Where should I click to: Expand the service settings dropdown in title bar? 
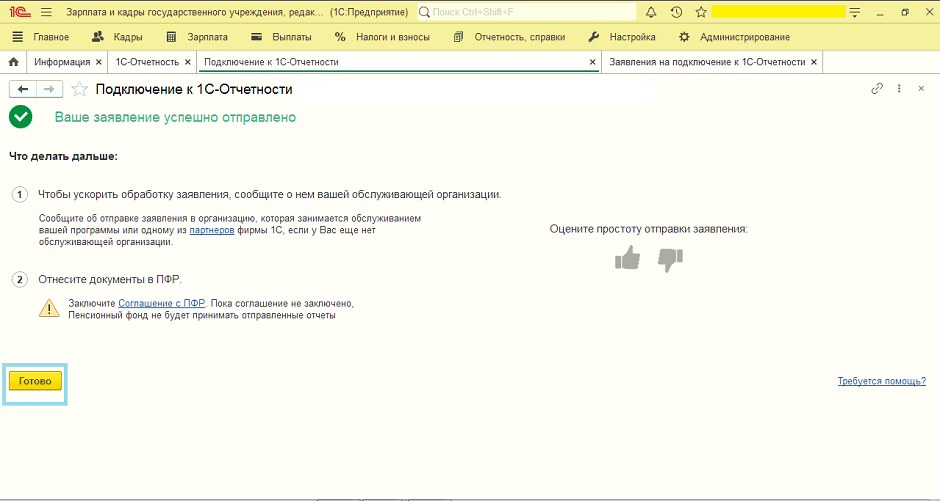pos(854,13)
